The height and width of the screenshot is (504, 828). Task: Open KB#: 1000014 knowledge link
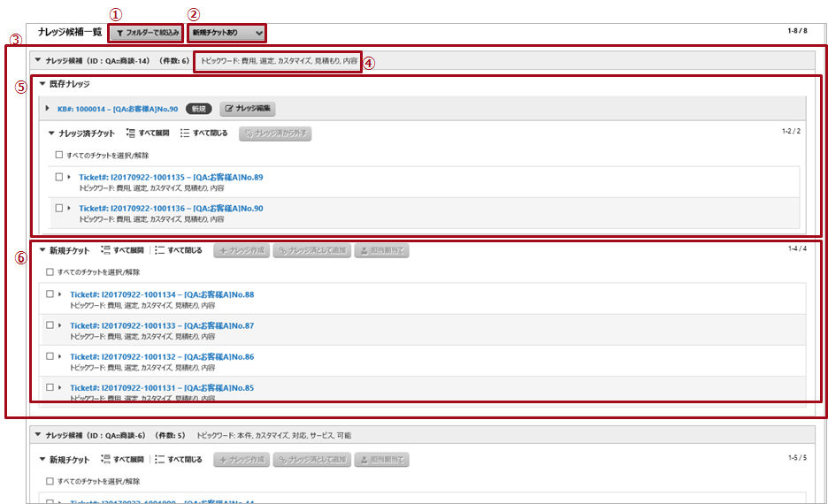[x=118, y=110]
